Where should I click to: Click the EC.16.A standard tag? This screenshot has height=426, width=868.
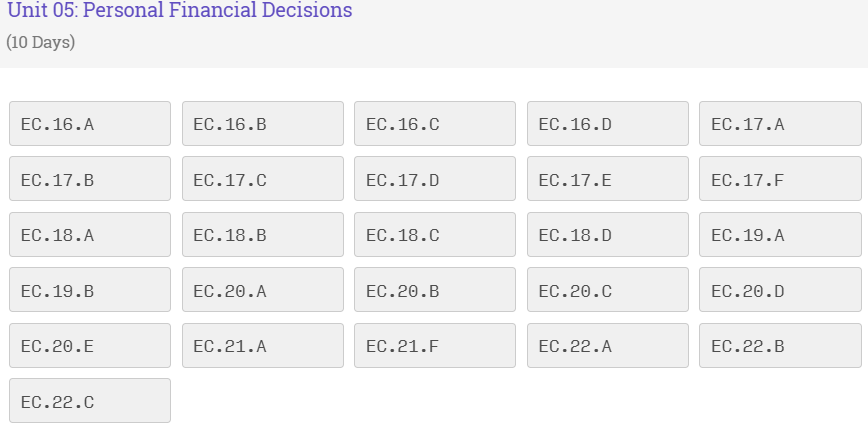pos(90,124)
